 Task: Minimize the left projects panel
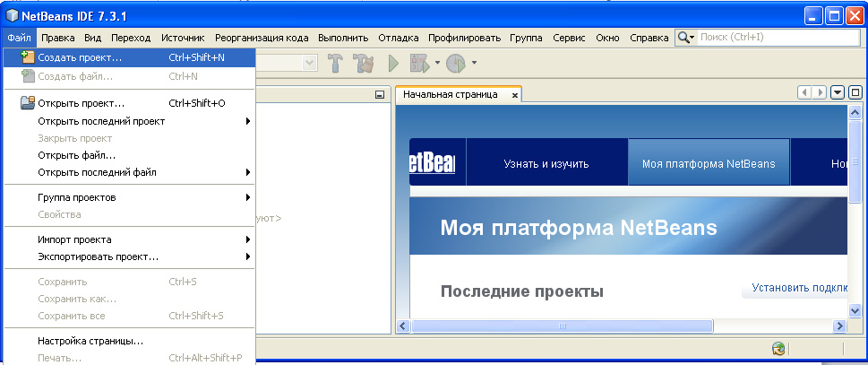pyautogui.click(x=379, y=94)
